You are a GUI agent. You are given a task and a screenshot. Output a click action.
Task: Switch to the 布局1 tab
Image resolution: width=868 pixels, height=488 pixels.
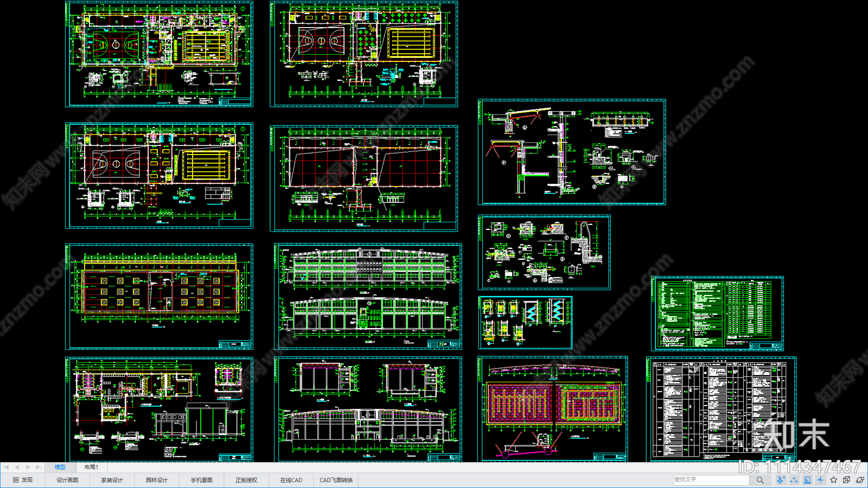tap(91, 467)
